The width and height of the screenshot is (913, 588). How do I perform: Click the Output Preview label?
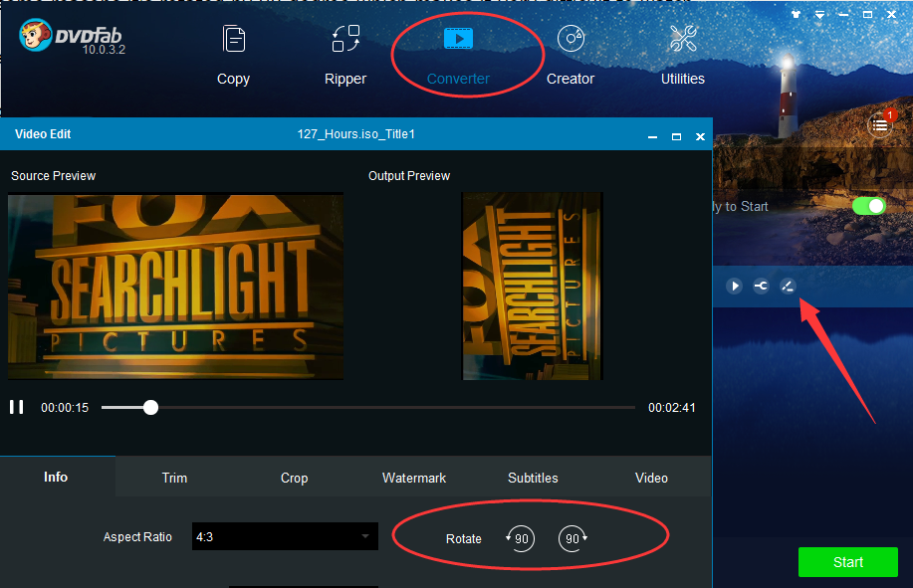409,176
